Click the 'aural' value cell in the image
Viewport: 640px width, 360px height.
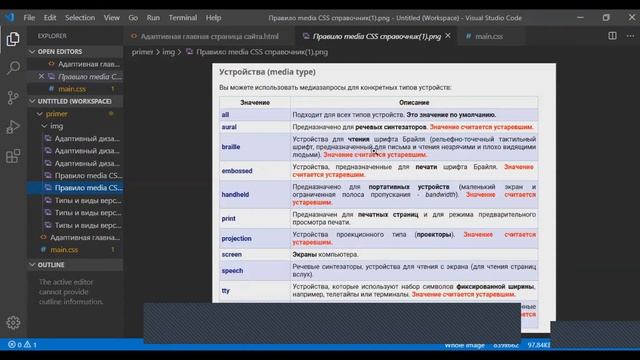255,127
